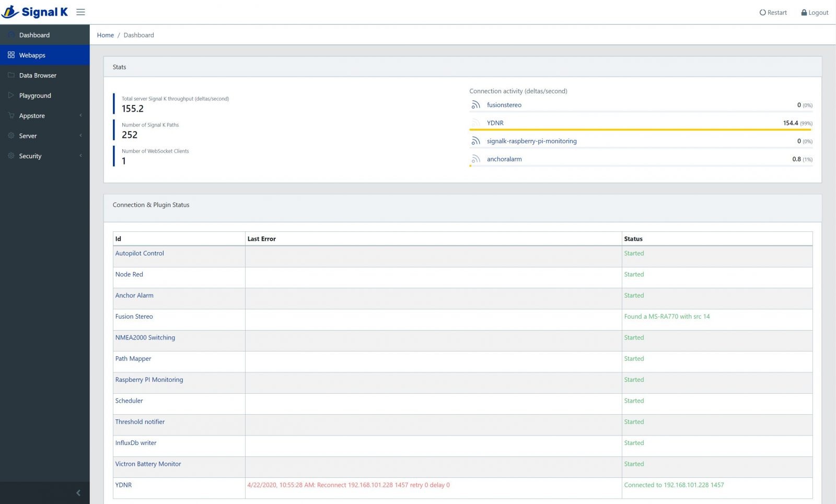Open the Dashboard sidebar item
The width and height of the screenshot is (836, 504).
[45, 35]
